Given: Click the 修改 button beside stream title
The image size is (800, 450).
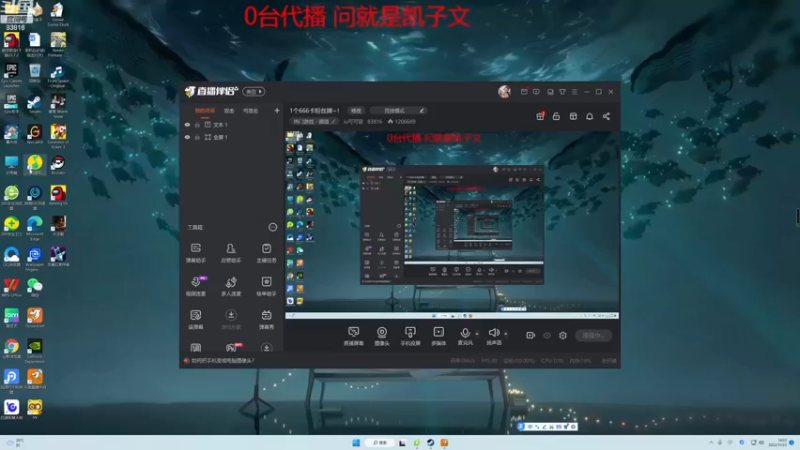Looking at the screenshot, I should pos(356,110).
